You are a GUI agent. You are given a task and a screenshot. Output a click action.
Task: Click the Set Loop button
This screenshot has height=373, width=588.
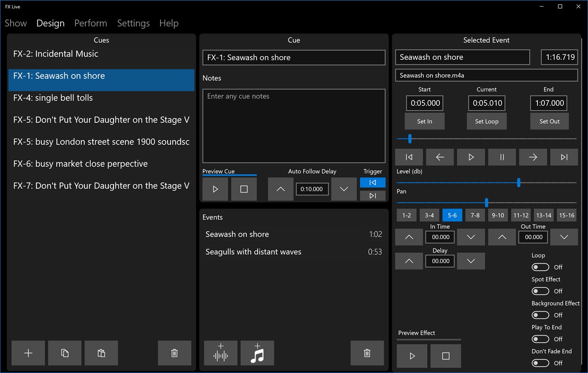click(486, 121)
